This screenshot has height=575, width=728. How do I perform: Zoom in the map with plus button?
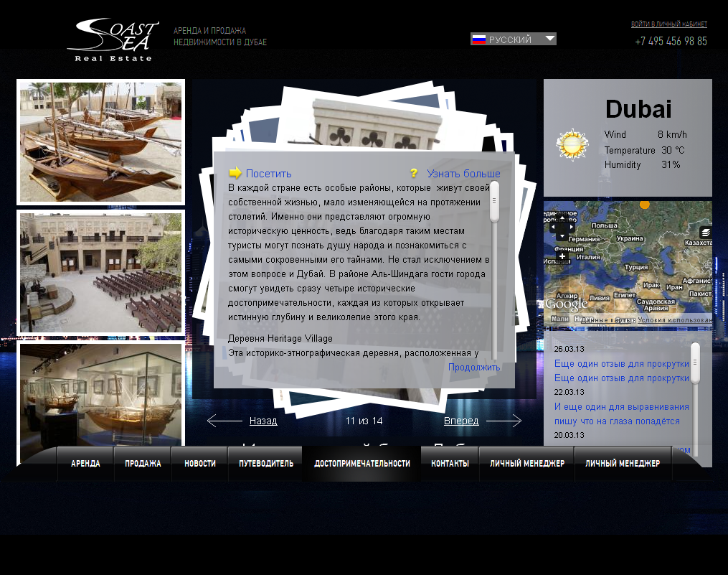point(562,256)
